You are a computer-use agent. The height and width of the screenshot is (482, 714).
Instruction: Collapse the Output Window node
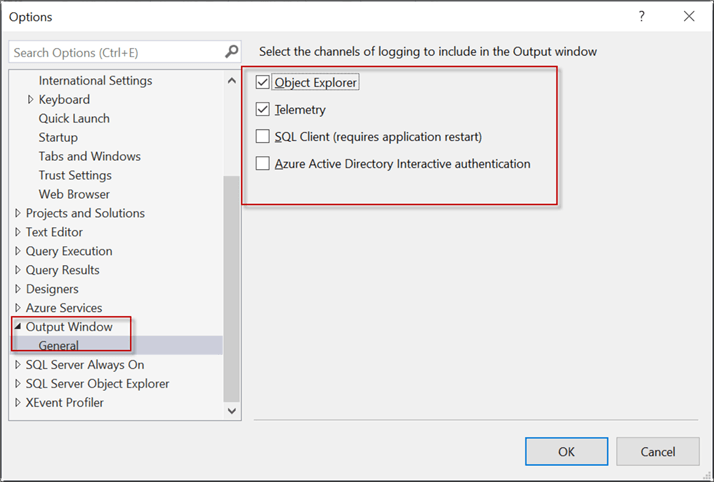(18, 327)
